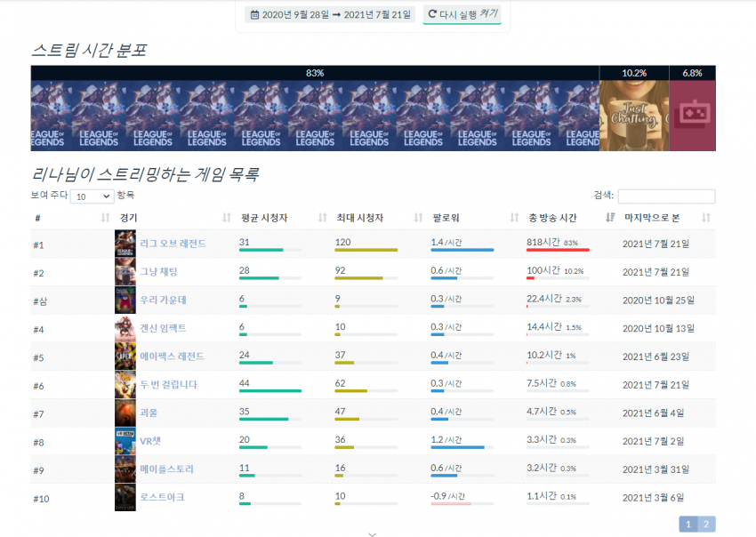Open the 로스트아크 game link
This screenshot has width=756, height=537.
(162, 497)
